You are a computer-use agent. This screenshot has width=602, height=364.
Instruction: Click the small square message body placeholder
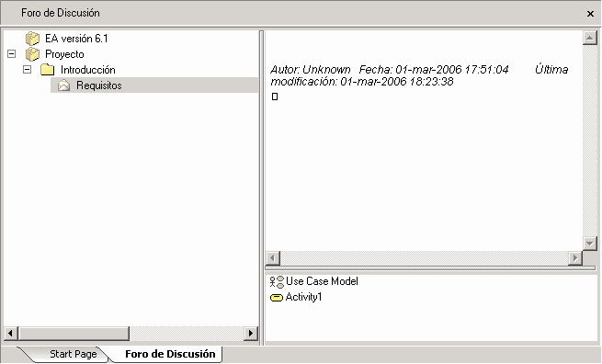(275, 97)
